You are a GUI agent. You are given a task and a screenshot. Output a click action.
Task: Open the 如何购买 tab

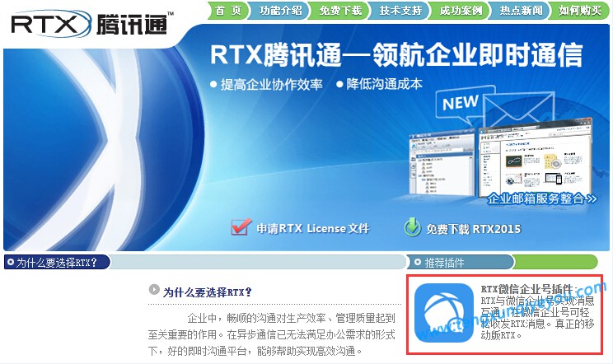(x=580, y=11)
